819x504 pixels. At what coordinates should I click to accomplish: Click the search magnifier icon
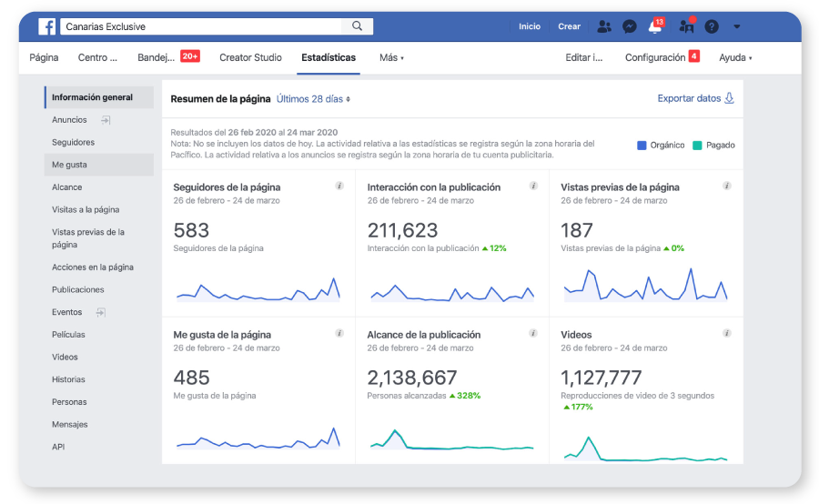[358, 26]
